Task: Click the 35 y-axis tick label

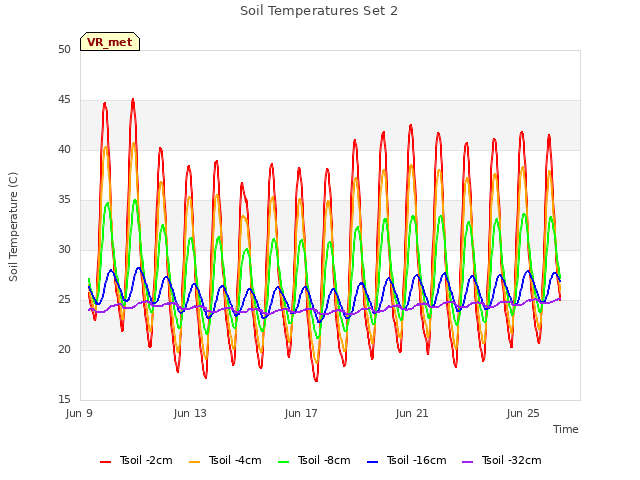Action: 64,200
